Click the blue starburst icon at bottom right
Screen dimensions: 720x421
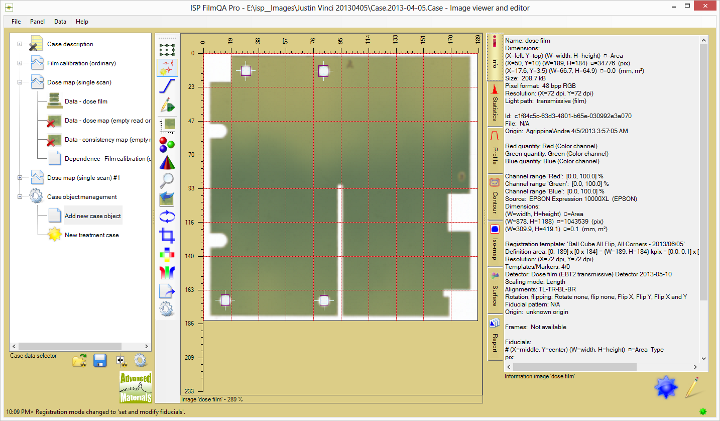coord(666,387)
